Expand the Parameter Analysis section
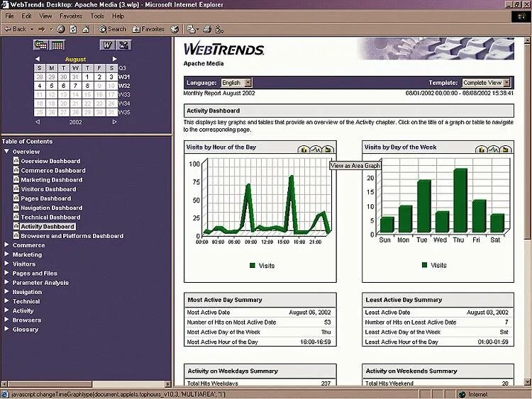 click(x=6, y=282)
